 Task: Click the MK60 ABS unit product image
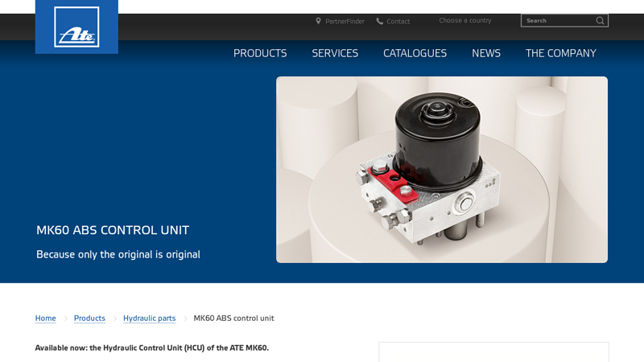pos(442,170)
